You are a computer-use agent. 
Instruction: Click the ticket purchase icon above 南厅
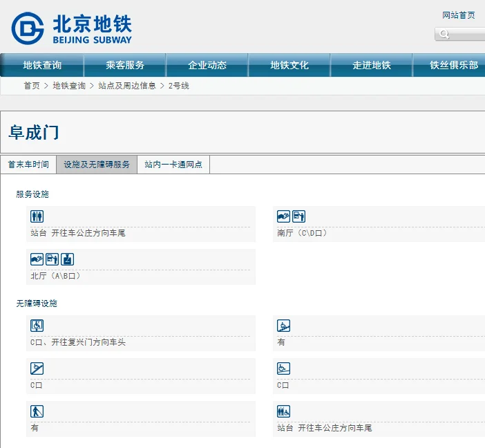(x=283, y=216)
